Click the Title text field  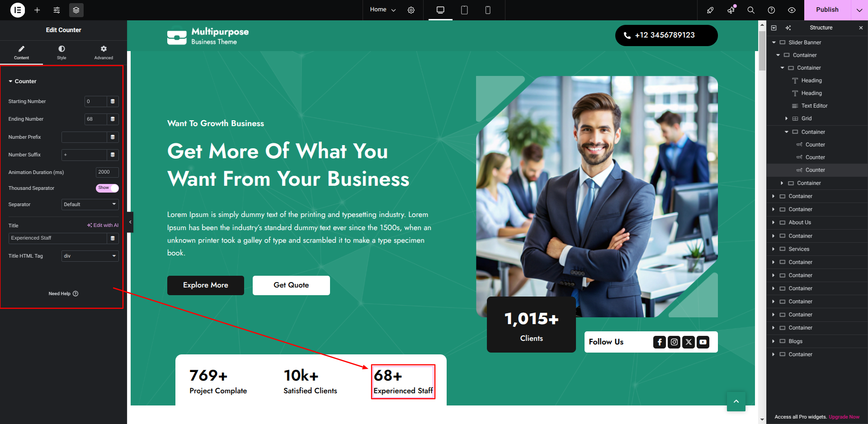pyautogui.click(x=58, y=238)
